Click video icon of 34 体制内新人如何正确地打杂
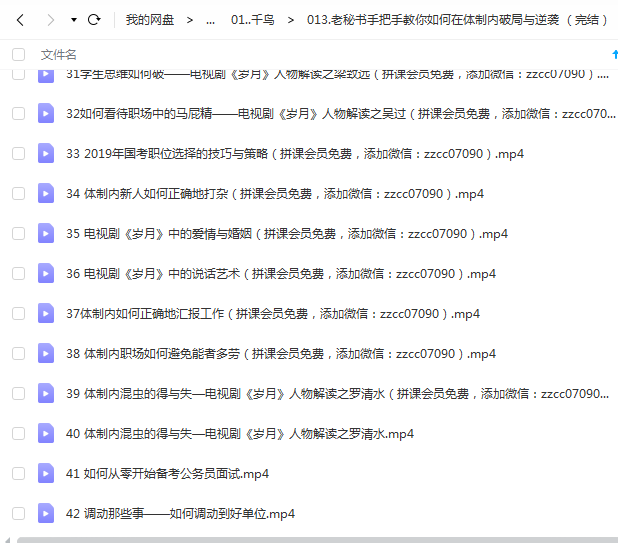The image size is (618, 543). click(46, 194)
